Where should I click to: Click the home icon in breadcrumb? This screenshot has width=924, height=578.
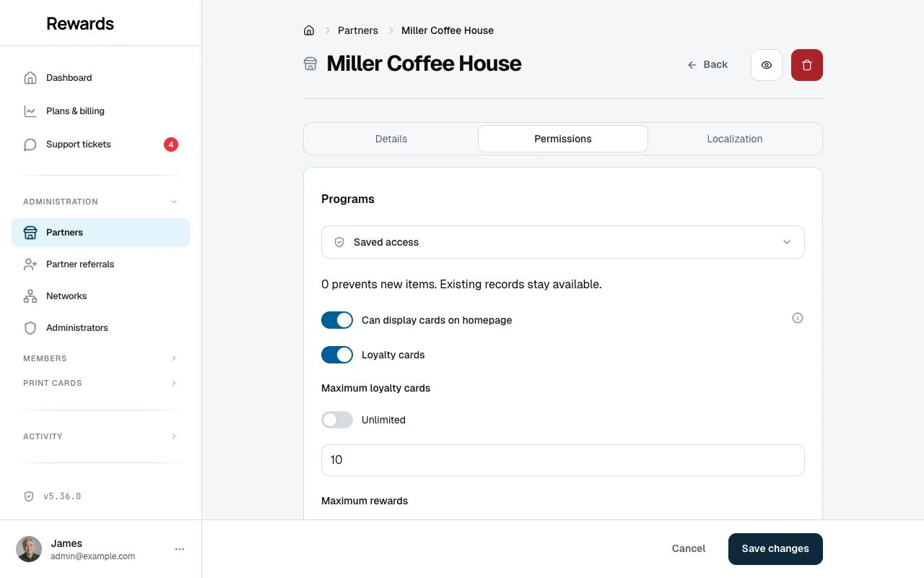309,30
